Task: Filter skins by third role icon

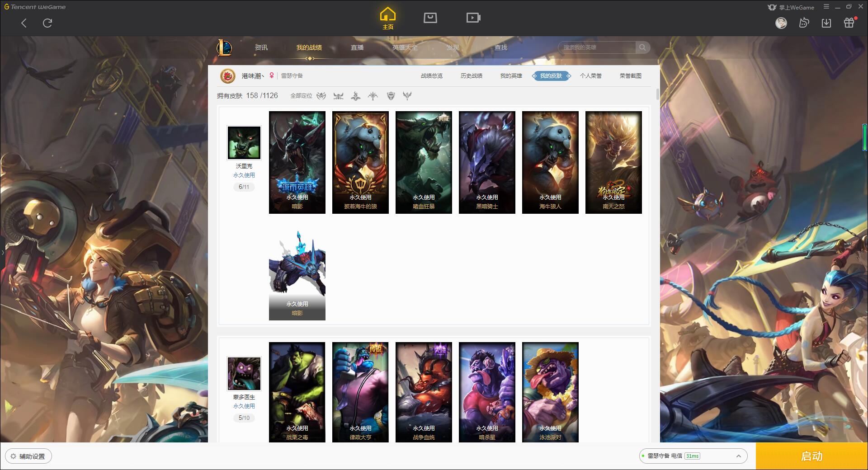Action: click(x=356, y=96)
